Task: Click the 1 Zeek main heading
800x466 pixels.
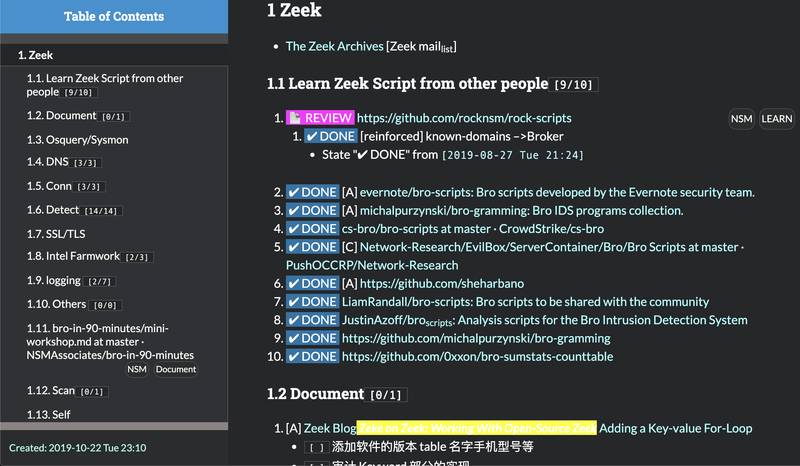Action: (x=294, y=10)
